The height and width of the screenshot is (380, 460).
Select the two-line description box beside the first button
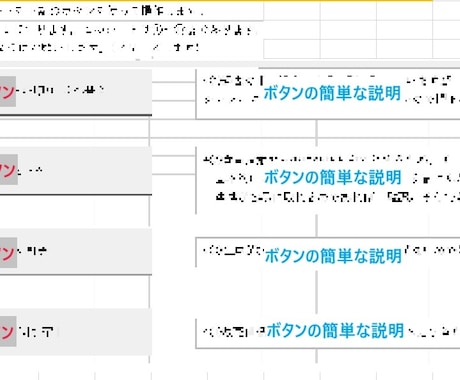click(328, 94)
